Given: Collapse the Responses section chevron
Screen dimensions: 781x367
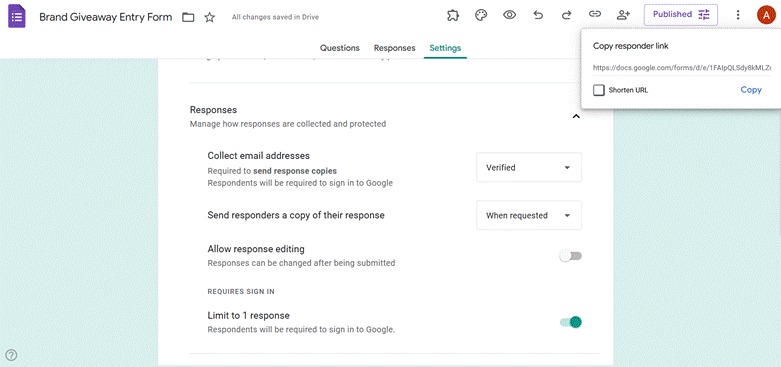Looking at the screenshot, I should coord(576,117).
